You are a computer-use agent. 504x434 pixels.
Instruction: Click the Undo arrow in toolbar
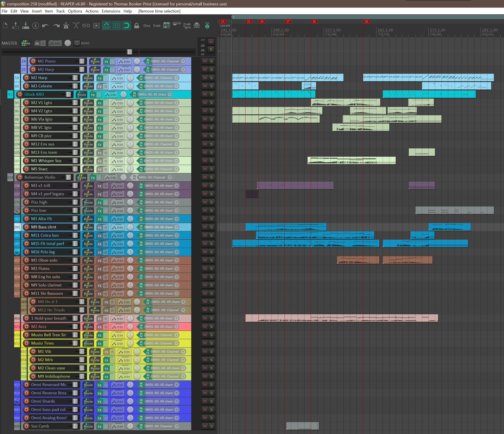[x=46, y=26]
